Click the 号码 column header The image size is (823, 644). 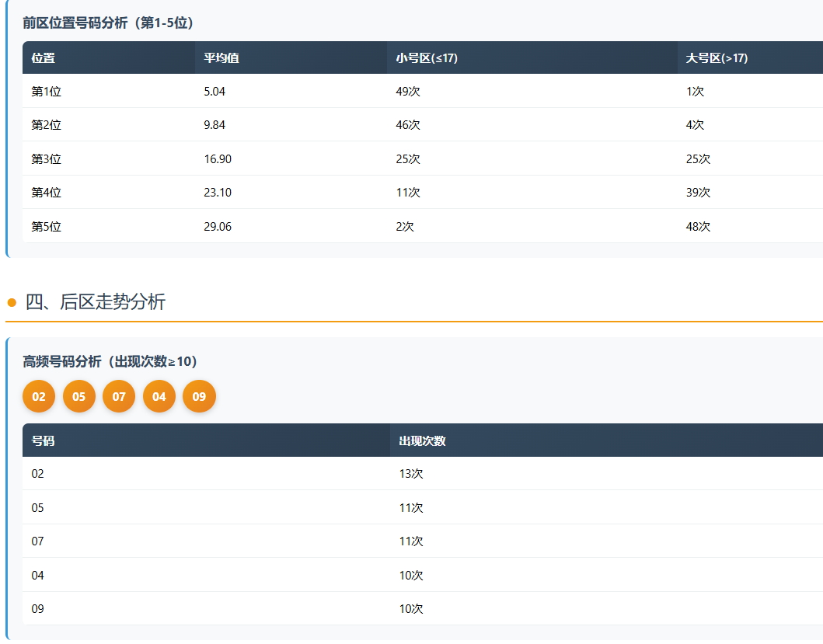coord(44,440)
